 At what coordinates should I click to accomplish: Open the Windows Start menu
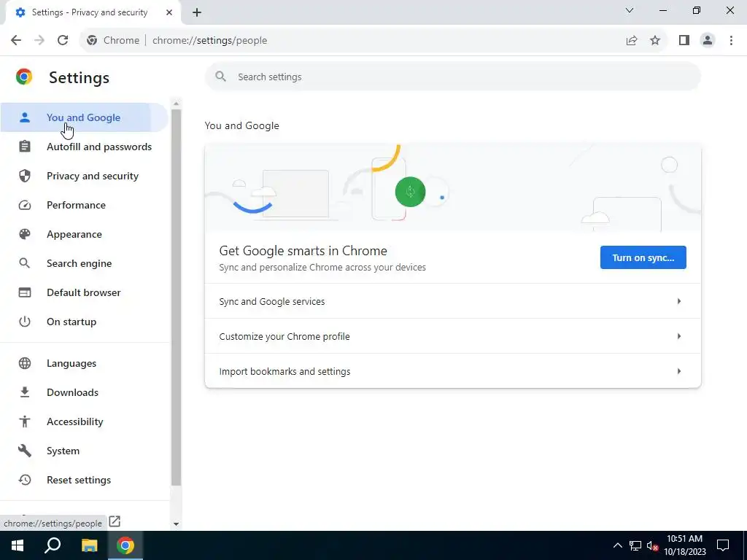[x=18, y=545]
